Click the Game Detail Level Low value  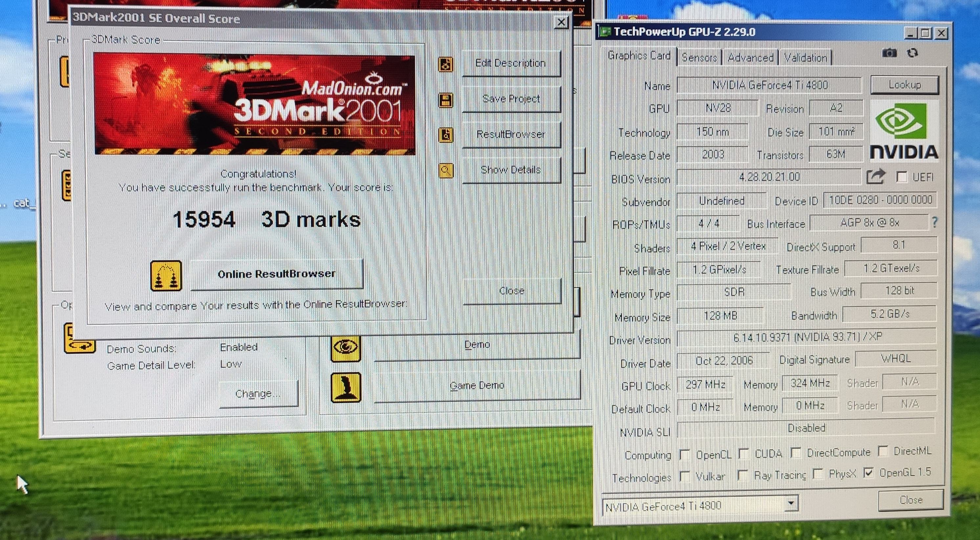click(231, 364)
